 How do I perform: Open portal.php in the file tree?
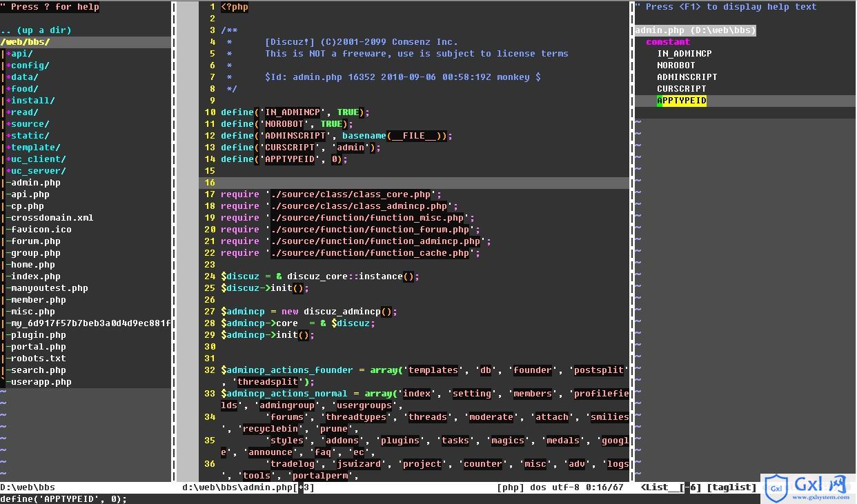point(39,347)
